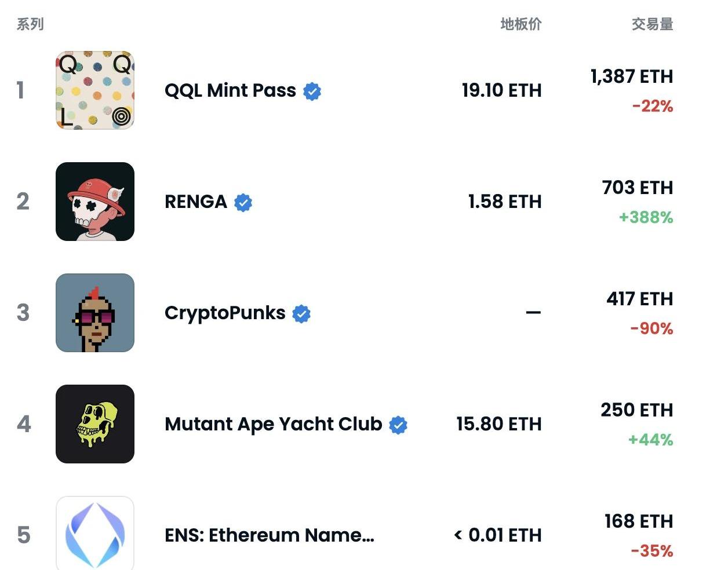Image resolution: width=728 pixels, height=570 pixels.
Task: Click the verified checkmark beside CryptoPunks
Action: (301, 313)
